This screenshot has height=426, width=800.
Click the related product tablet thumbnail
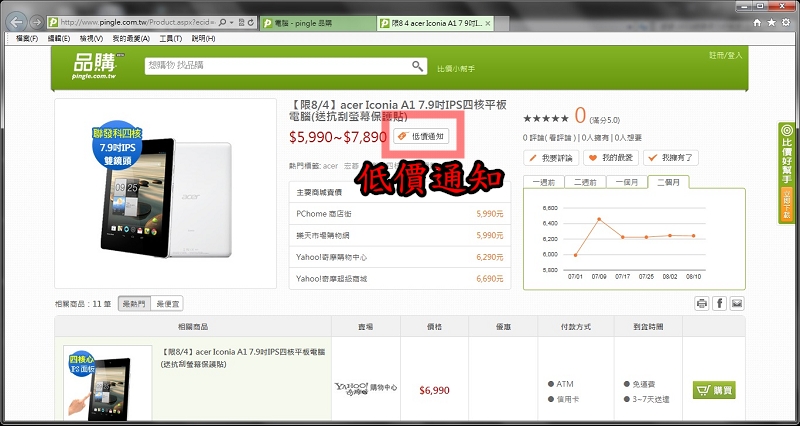point(108,384)
